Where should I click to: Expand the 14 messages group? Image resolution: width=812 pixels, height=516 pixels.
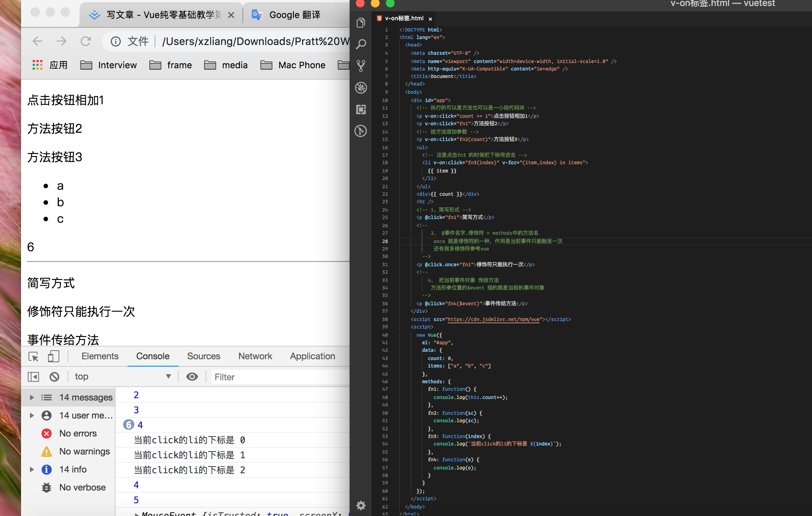tap(32, 397)
